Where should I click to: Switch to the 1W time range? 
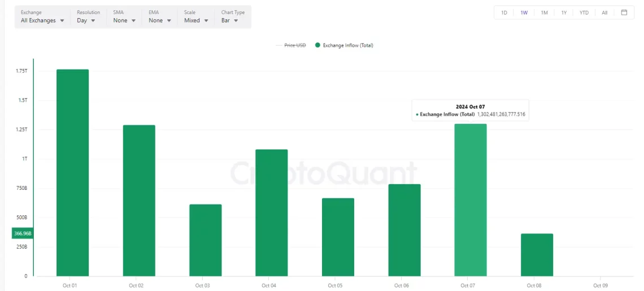(524, 12)
